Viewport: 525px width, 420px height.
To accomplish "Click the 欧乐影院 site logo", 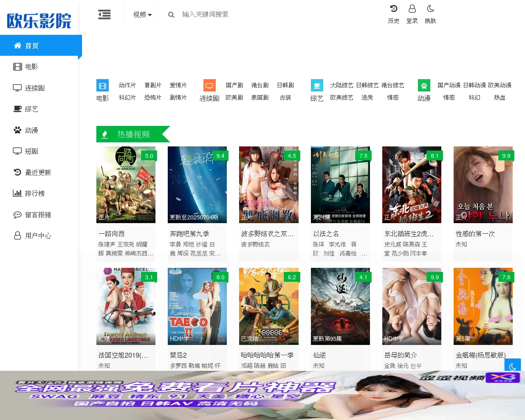I will click(39, 21).
